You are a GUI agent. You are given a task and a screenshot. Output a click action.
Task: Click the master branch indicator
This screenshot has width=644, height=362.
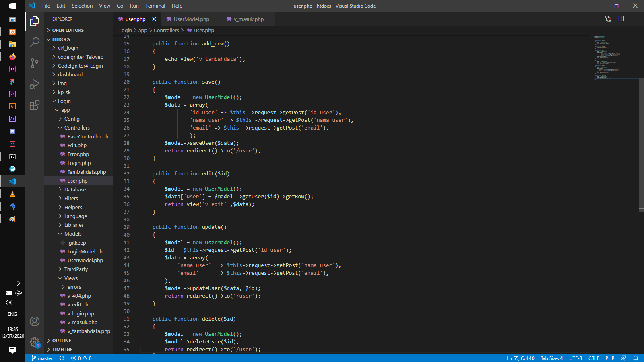point(42,358)
